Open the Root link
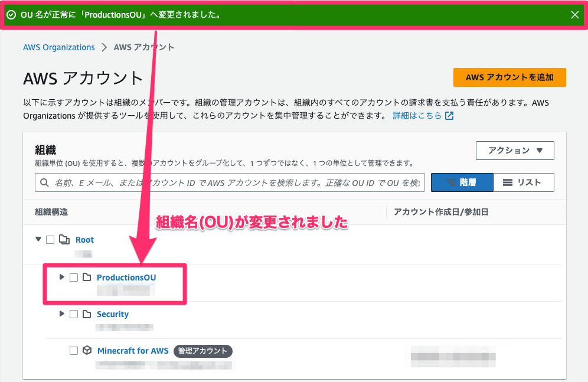 point(85,240)
